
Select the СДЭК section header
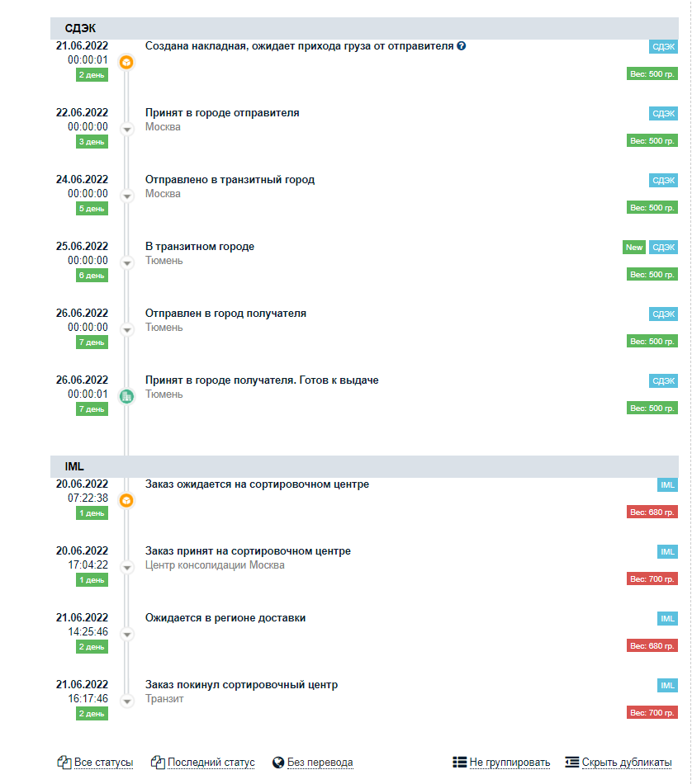pyautogui.click(x=364, y=29)
